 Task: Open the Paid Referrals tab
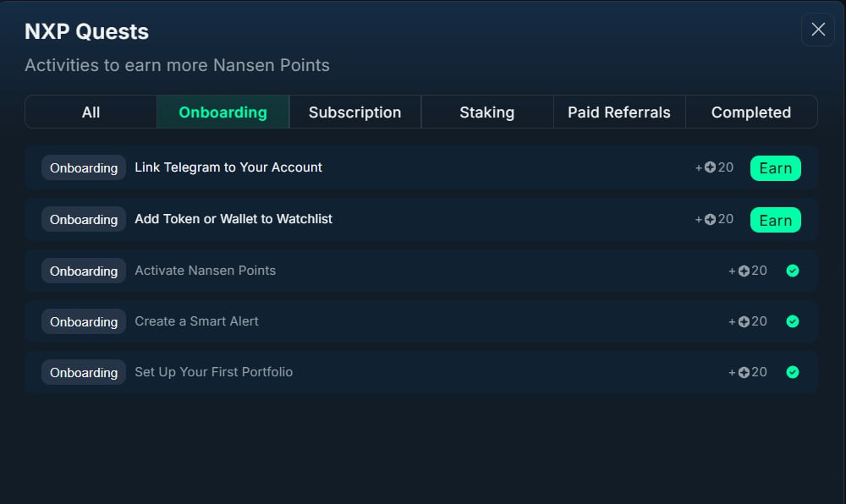click(x=619, y=112)
